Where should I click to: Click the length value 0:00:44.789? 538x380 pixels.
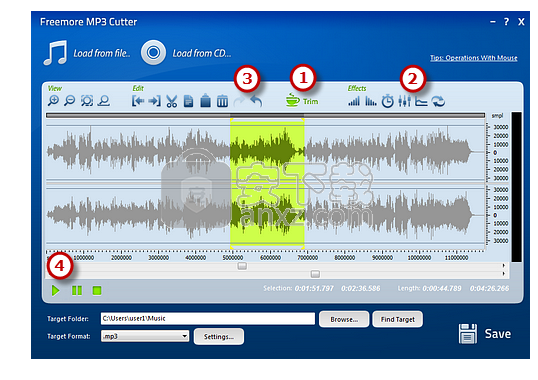442,288
